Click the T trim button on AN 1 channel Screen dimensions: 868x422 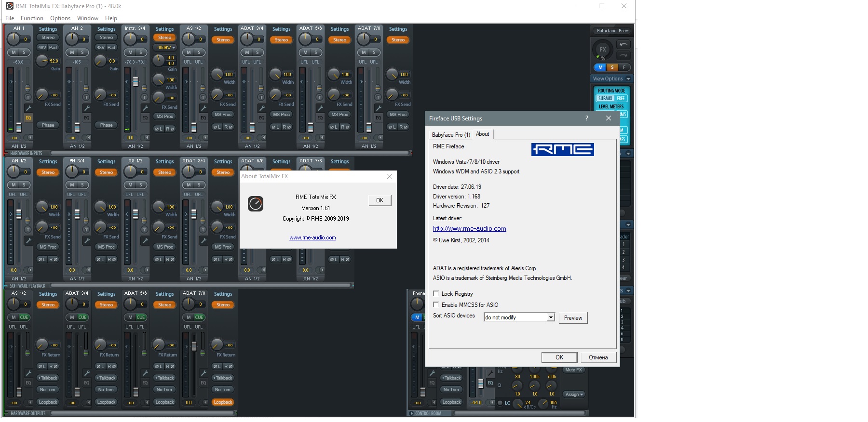[x=28, y=97]
